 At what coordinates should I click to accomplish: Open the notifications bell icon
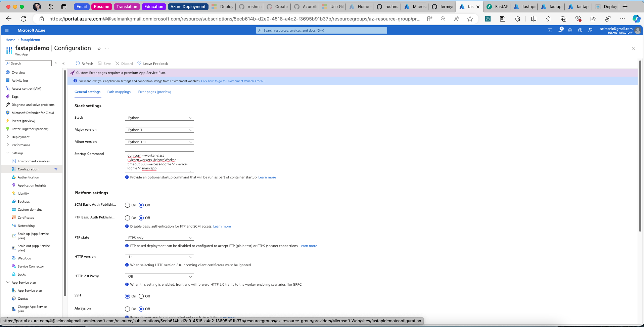(560, 30)
